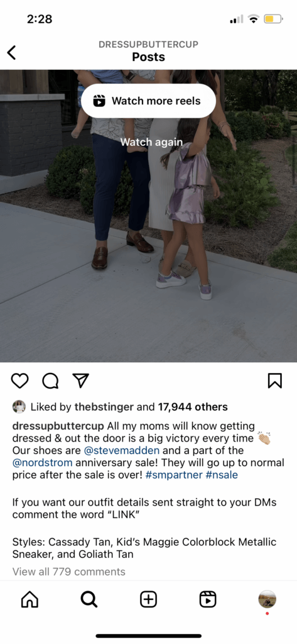Image resolution: width=297 pixels, height=644 pixels.
Task: Tap dressupbuttercup username in caption
Action: coord(58,426)
